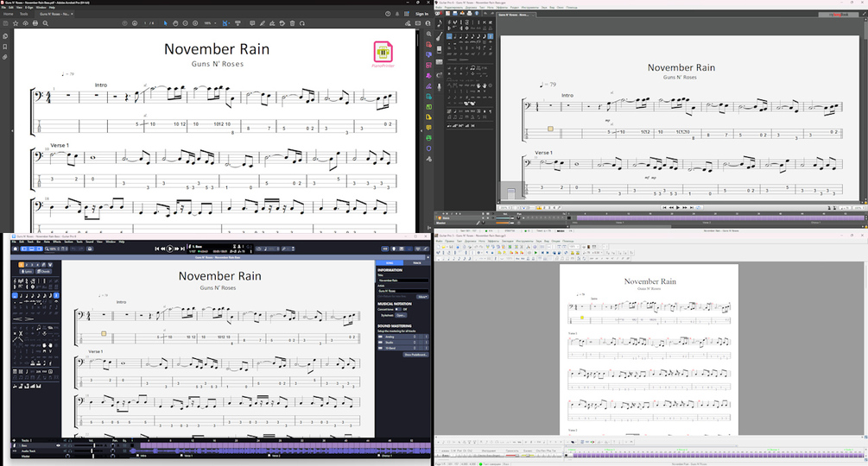The image size is (868, 466).
Task: Select the highlighter pen icon in Acrobat
Action: click(x=263, y=23)
